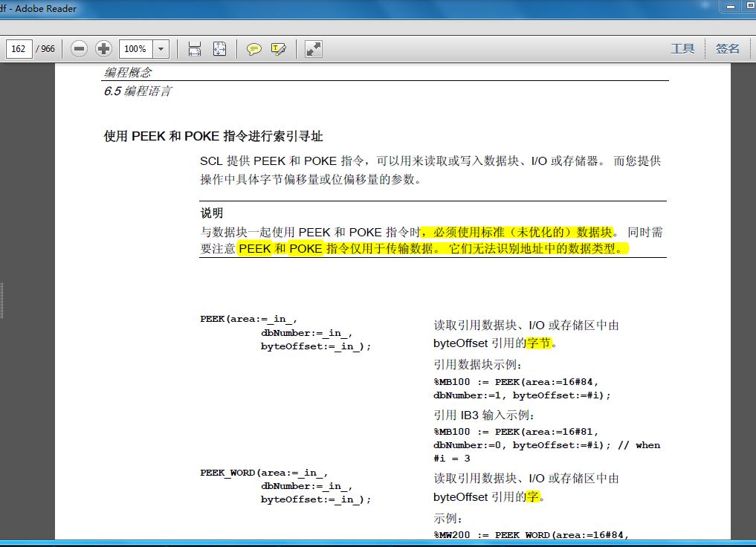The width and height of the screenshot is (756, 547).
Task: Click the PEEK_WORD code line
Action: point(264,473)
